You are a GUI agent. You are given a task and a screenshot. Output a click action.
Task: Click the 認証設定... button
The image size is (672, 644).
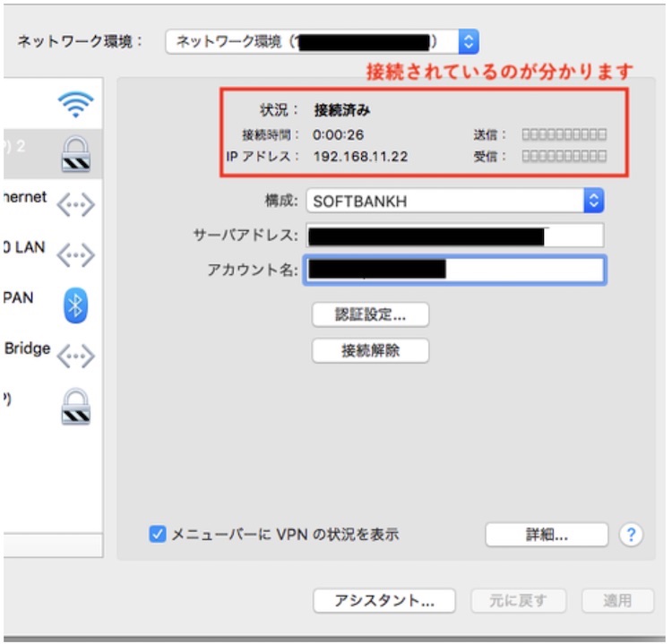click(x=370, y=315)
